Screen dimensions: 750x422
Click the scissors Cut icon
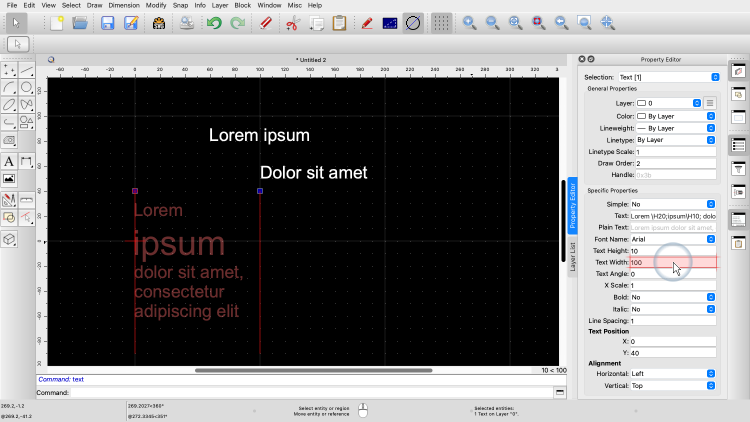pos(292,23)
